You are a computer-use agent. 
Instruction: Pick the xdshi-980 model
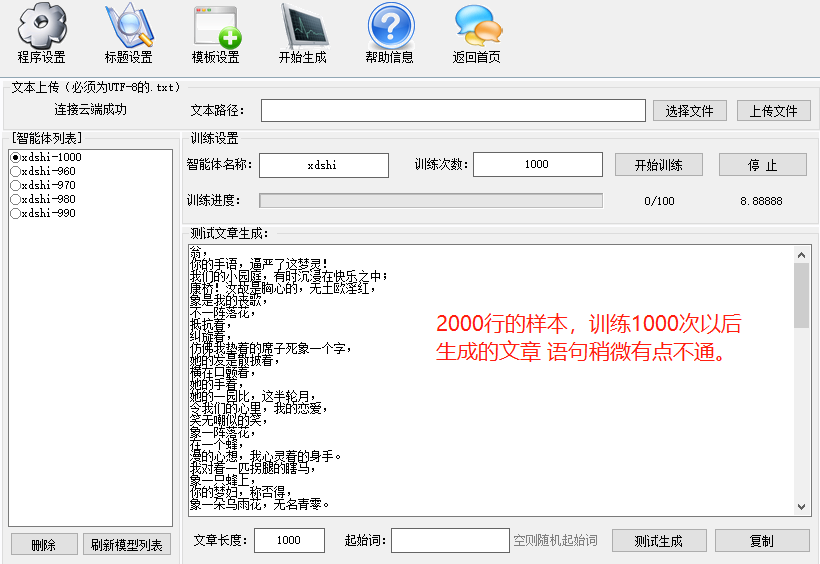point(15,200)
